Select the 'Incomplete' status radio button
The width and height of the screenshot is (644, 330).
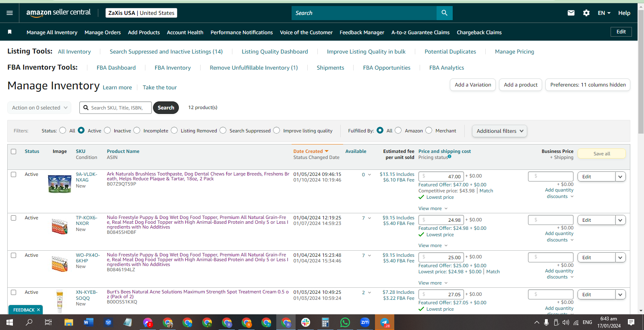pyautogui.click(x=137, y=130)
